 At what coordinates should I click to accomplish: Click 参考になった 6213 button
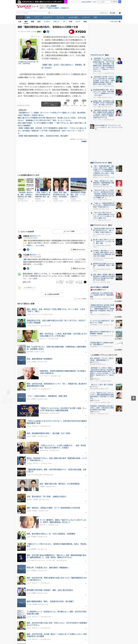(78, 250)
